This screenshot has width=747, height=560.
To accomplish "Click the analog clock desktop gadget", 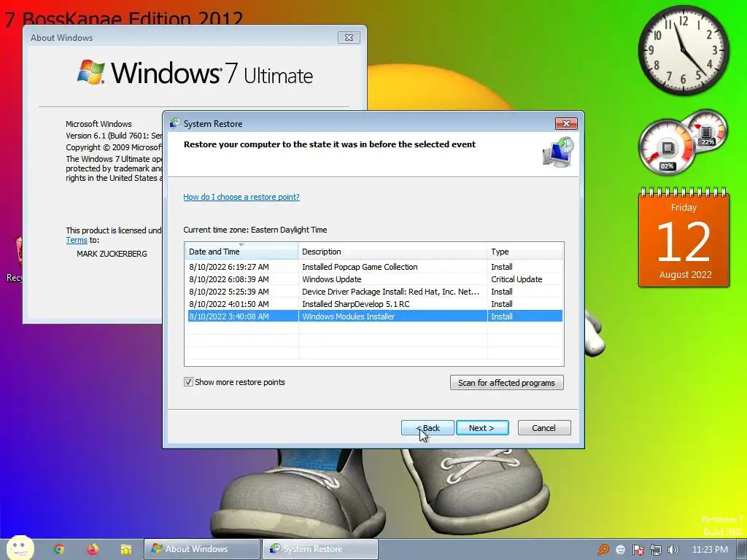I will click(683, 50).
